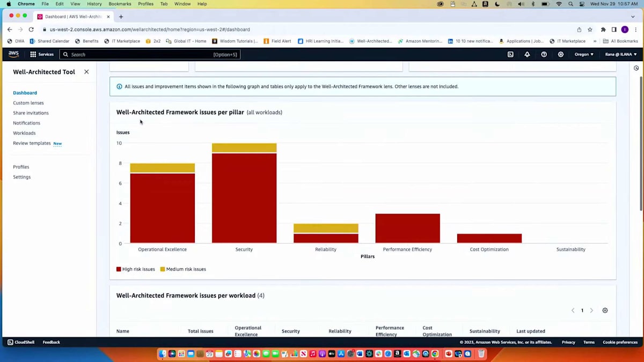Image resolution: width=644 pixels, height=362 pixels.
Task: Click Feedback in footer
Action: point(51,342)
